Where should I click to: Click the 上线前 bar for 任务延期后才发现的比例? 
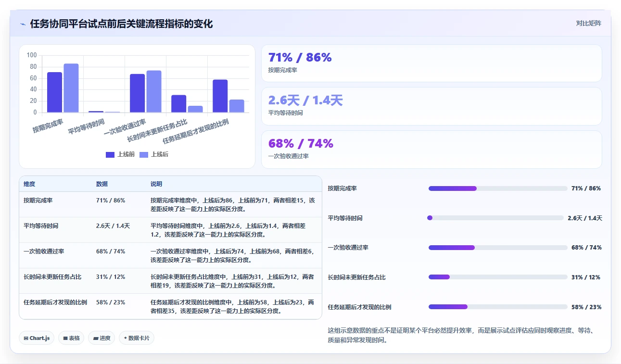[x=220, y=96]
